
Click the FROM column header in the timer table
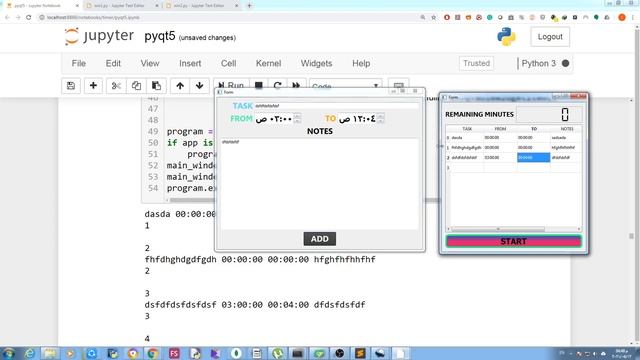pyautogui.click(x=500, y=129)
